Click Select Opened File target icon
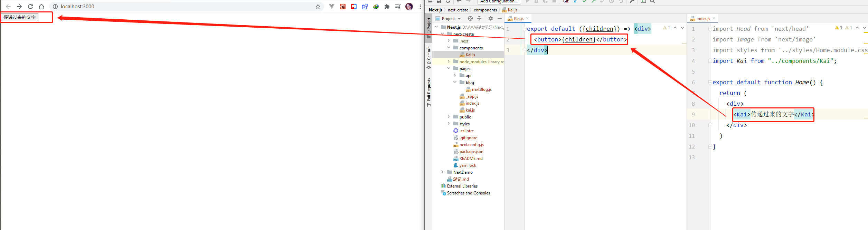868x230 pixels. (x=470, y=19)
